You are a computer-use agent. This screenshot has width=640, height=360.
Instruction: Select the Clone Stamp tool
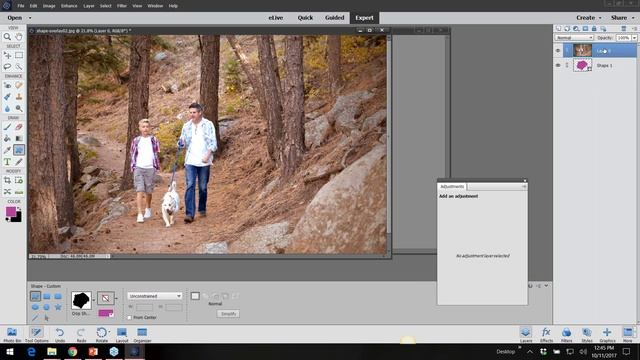click(x=19, y=97)
